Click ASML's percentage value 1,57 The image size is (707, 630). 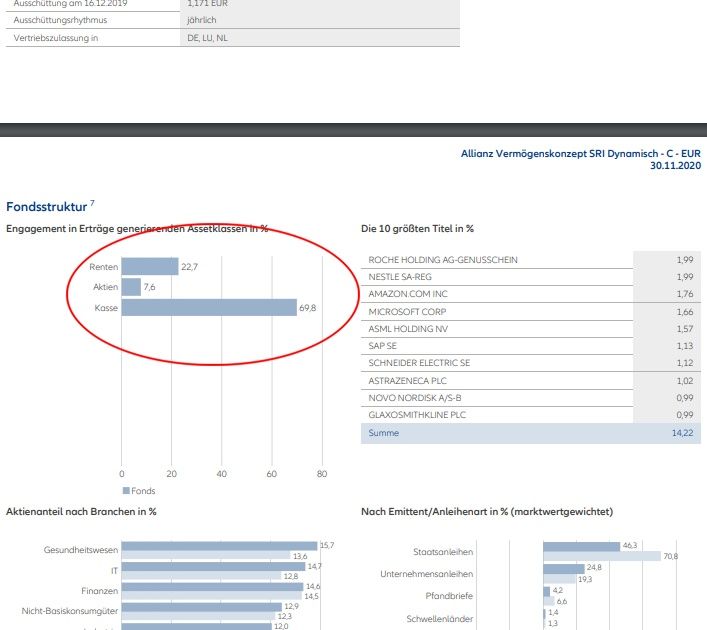(685, 329)
